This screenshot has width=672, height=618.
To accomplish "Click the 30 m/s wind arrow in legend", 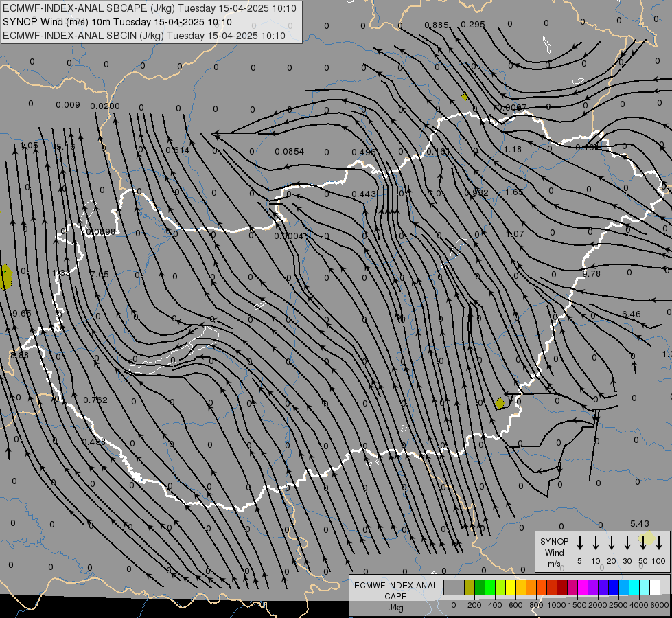I will pyautogui.click(x=627, y=543).
